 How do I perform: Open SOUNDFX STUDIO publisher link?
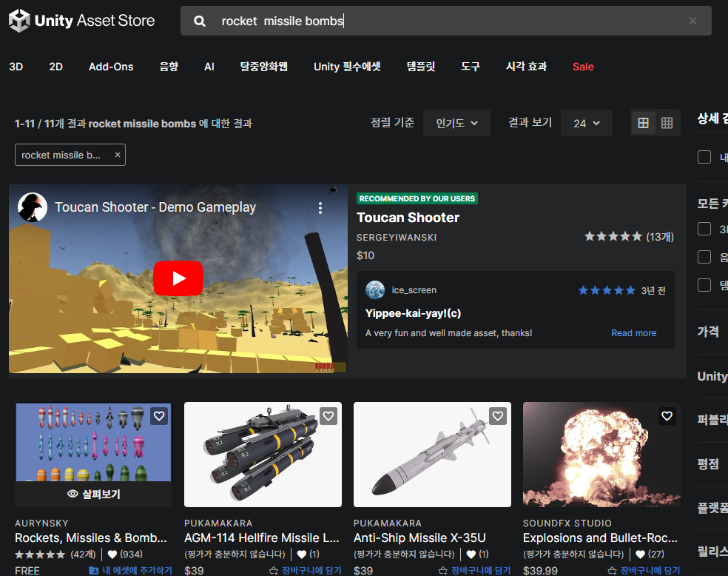pyautogui.click(x=567, y=523)
